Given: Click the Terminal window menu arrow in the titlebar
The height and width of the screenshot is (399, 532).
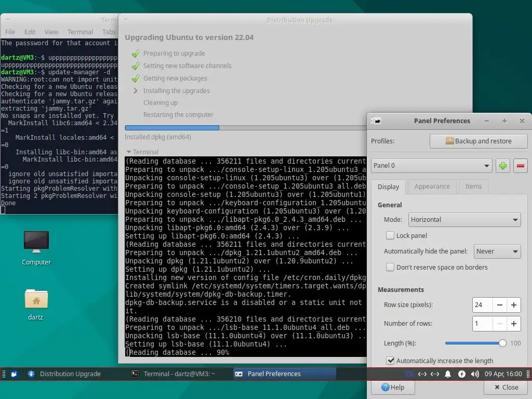Looking at the screenshot, I should (x=7, y=20).
